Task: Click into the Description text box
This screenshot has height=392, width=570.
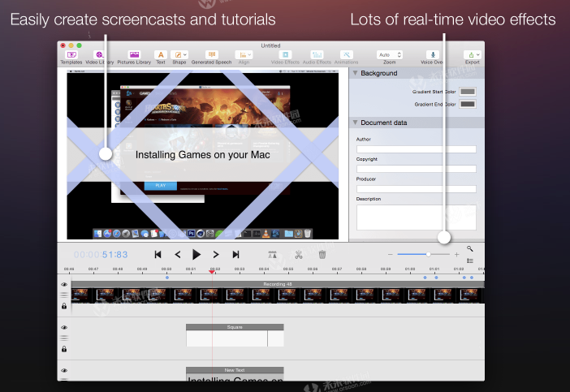Action: coord(417,218)
